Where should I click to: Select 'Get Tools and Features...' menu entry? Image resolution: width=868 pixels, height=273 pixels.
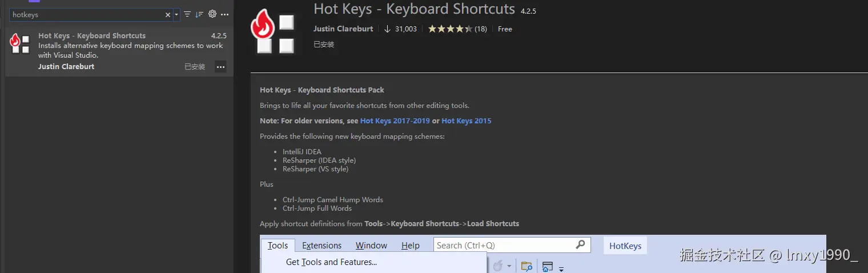331,262
